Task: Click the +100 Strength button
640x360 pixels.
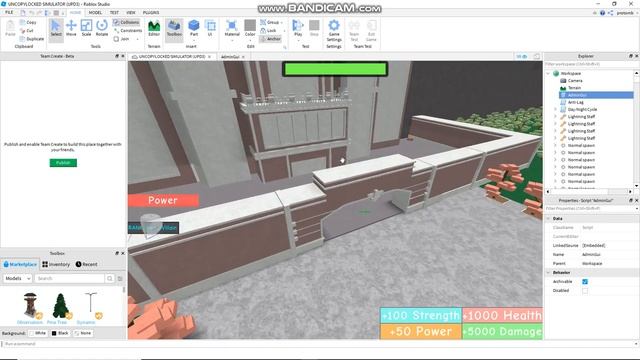Action: (421, 315)
